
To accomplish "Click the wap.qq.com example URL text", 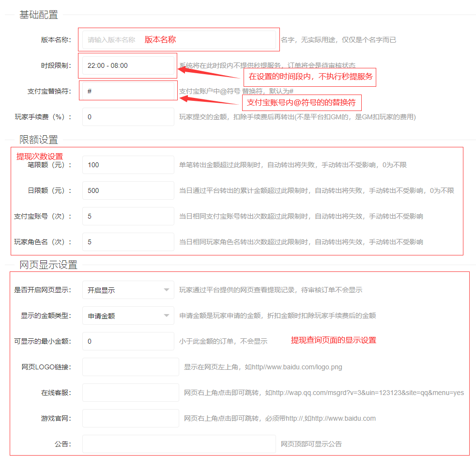I will (x=323, y=393).
